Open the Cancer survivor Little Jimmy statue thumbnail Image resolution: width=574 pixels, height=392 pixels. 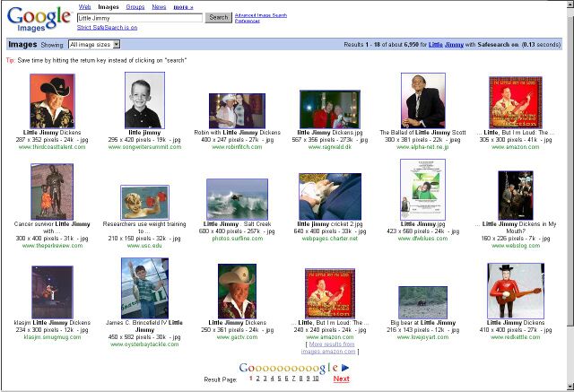coord(52,191)
